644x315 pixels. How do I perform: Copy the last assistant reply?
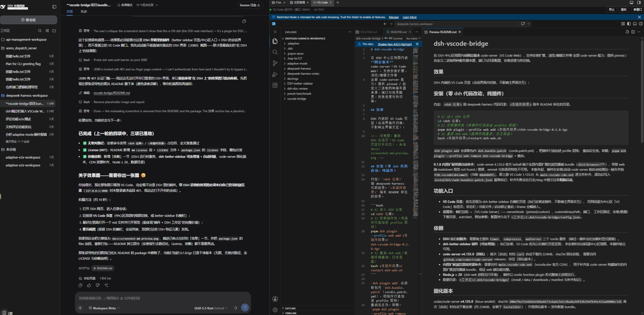80,285
